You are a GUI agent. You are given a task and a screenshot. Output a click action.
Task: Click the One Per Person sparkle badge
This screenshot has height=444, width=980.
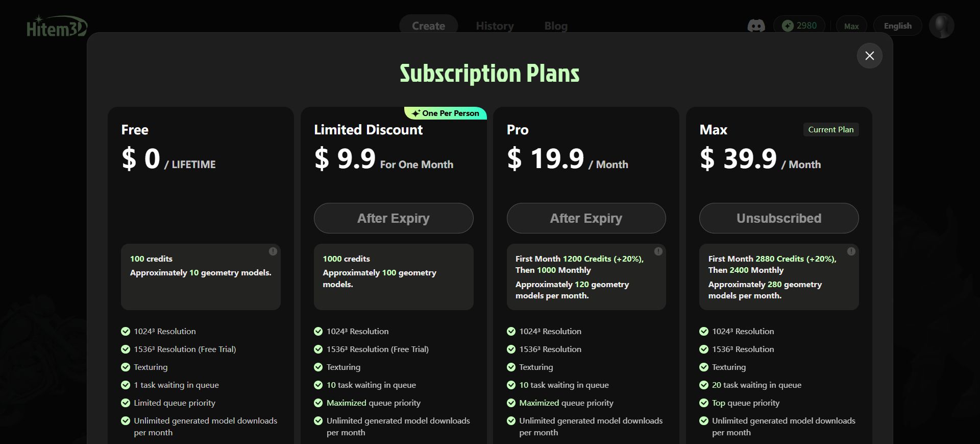pyautogui.click(x=446, y=113)
